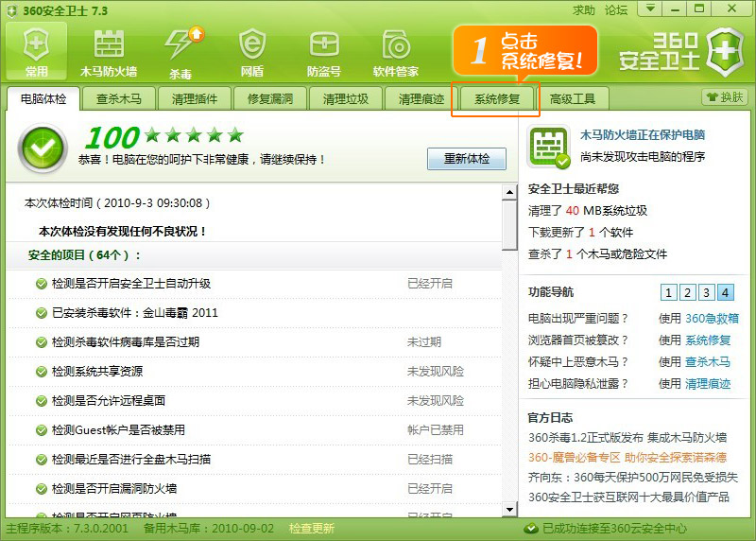Click the 换肤 skin button

coord(725,97)
